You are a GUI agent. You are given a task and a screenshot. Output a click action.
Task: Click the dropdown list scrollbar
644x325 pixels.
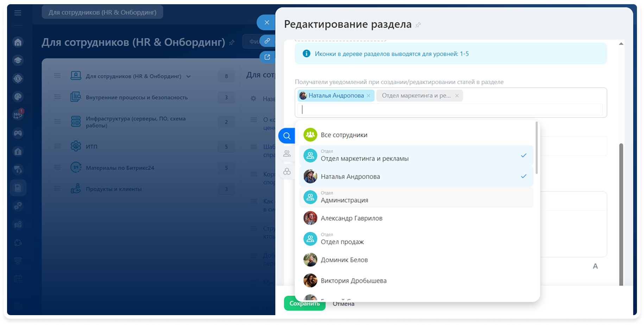[537, 148]
